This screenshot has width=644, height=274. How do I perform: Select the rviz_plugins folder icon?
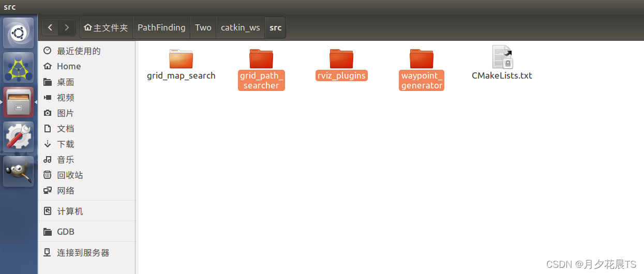click(341, 58)
